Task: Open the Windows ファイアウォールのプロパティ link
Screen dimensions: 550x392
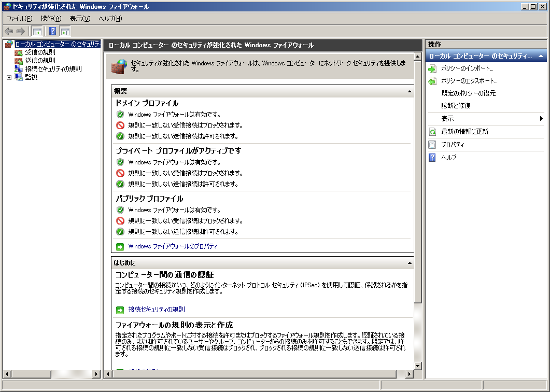Action: [173, 246]
